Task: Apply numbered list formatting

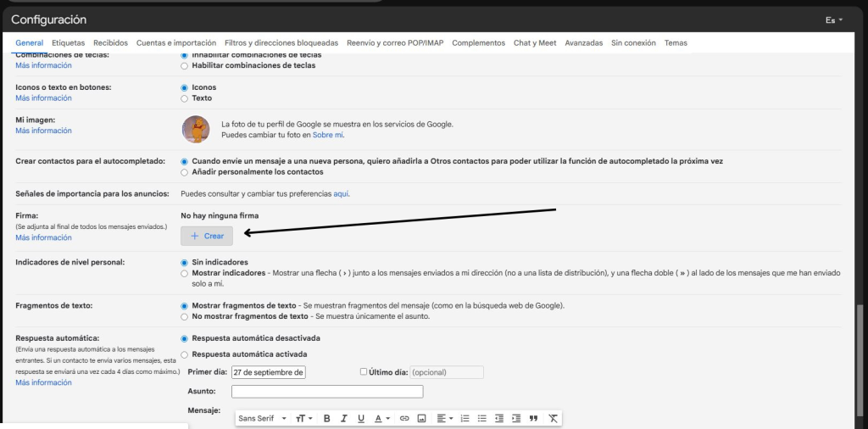Action: pyautogui.click(x=465, y=418)
